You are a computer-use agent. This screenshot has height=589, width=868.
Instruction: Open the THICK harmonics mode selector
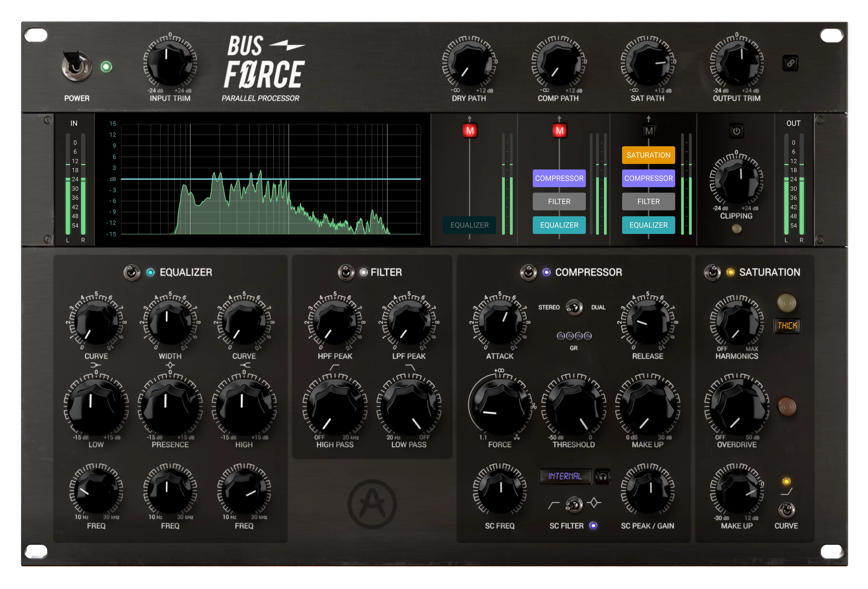point(787,326)
